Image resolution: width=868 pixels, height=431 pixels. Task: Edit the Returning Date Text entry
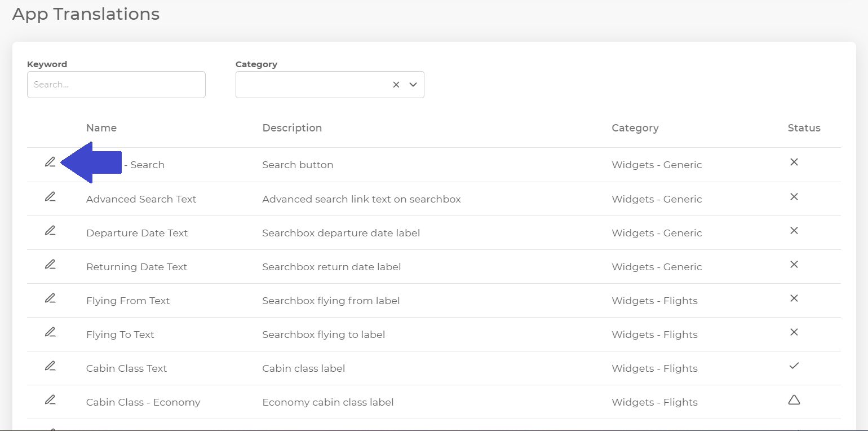click(x=50, y=265)
